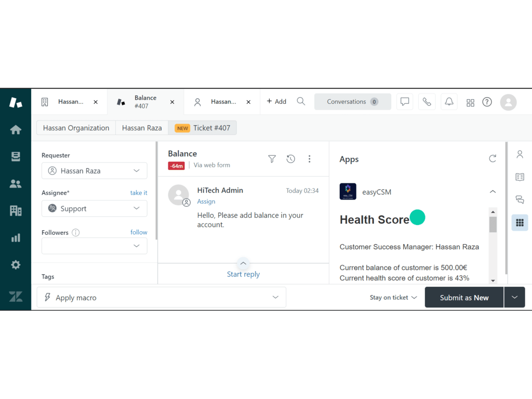Open Admin gear icon in sidebar
This screenshot has height=399, width=532.
(16, 264)
